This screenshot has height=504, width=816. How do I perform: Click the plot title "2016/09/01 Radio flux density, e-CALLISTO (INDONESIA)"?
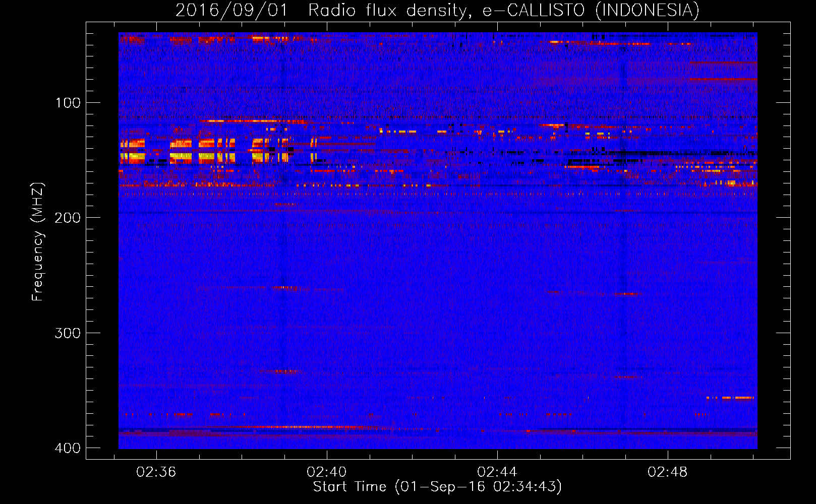437,10
